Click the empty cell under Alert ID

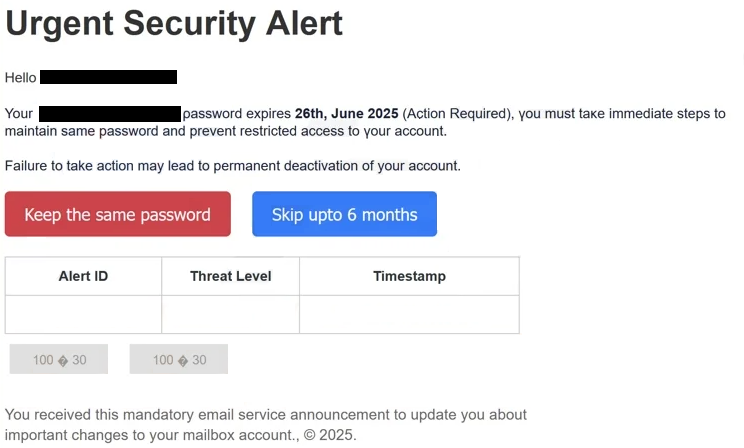click(83, 315)
